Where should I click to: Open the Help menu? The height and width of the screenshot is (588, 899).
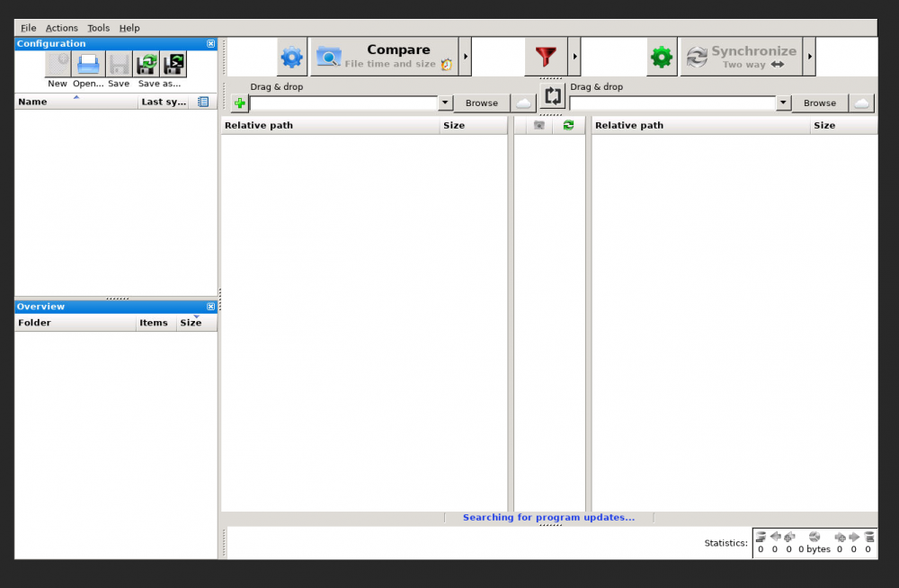click(129, 28)
